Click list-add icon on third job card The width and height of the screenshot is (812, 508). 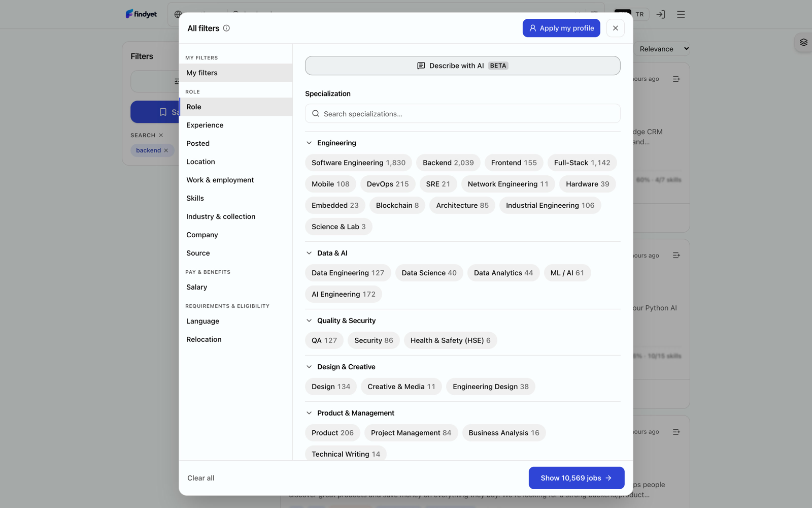point(676,432)
